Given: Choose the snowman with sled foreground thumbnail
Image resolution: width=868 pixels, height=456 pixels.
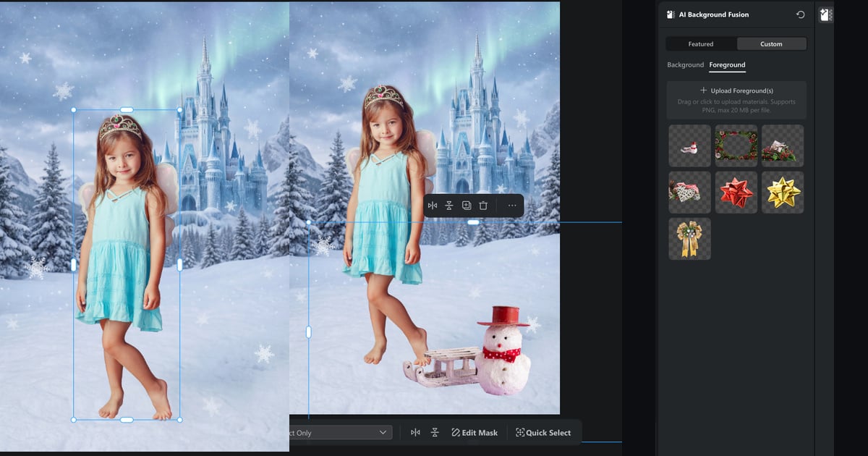Looking at the screenshot, I should pyautogui.click(x=690, y=146).
